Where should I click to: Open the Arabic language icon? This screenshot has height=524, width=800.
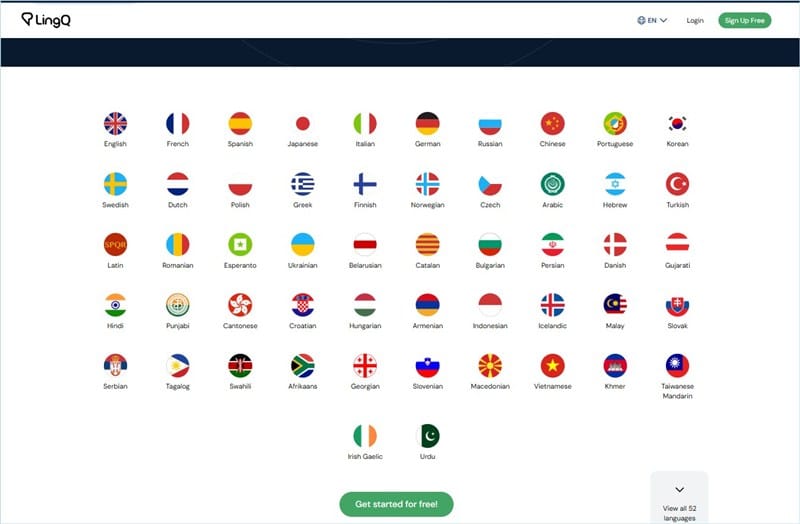coord(553,184)
